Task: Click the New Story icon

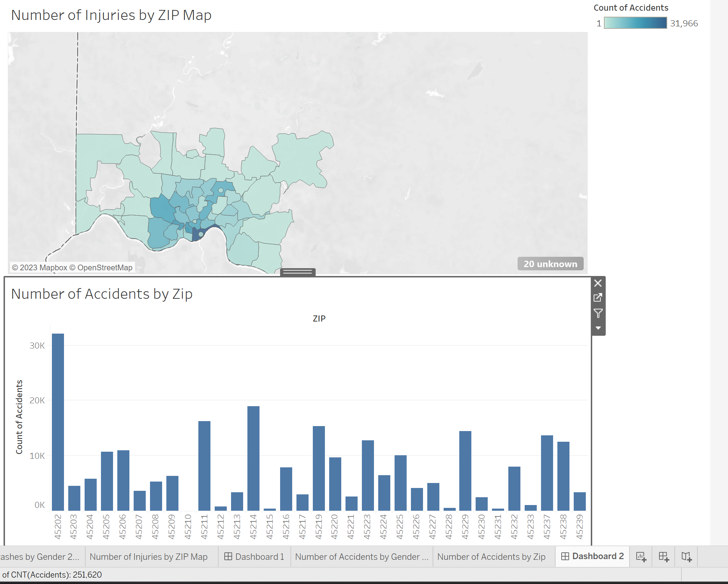Action: 686,557
